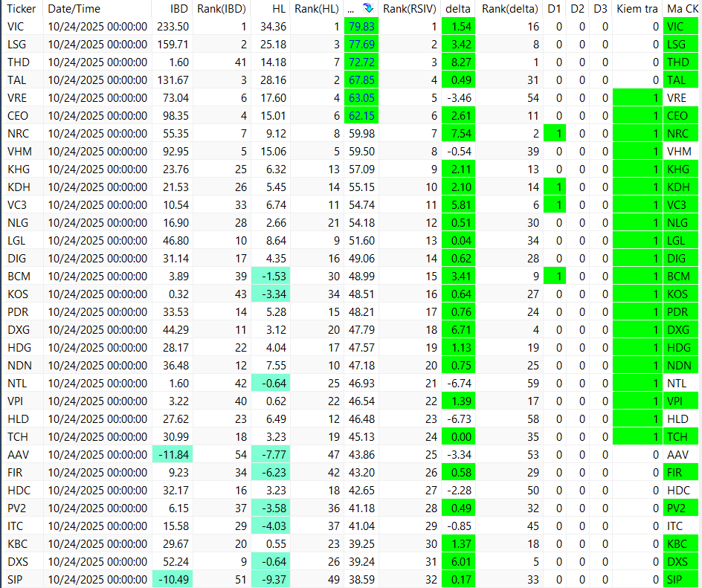Select the KHG ticker cell
The image size is (702, 588).
(x=23, y=169)
